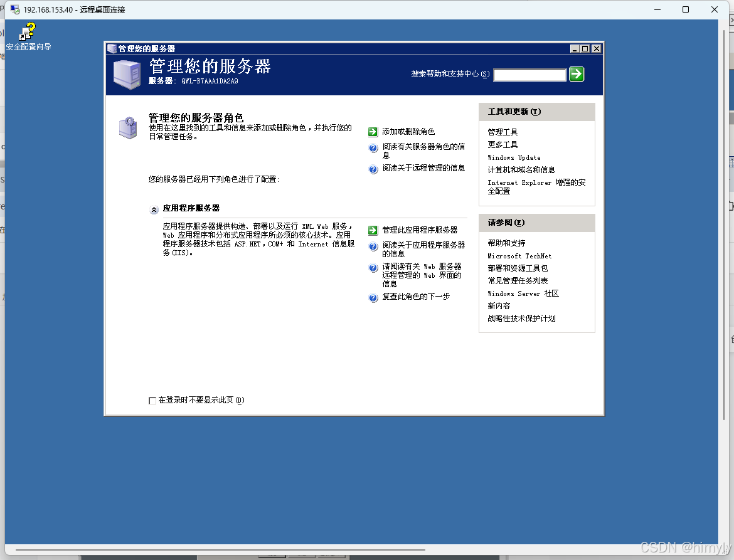The image size is (734, 560).
Task: Open 更多工具 in tools panel
Action: (x=503, y=145)
